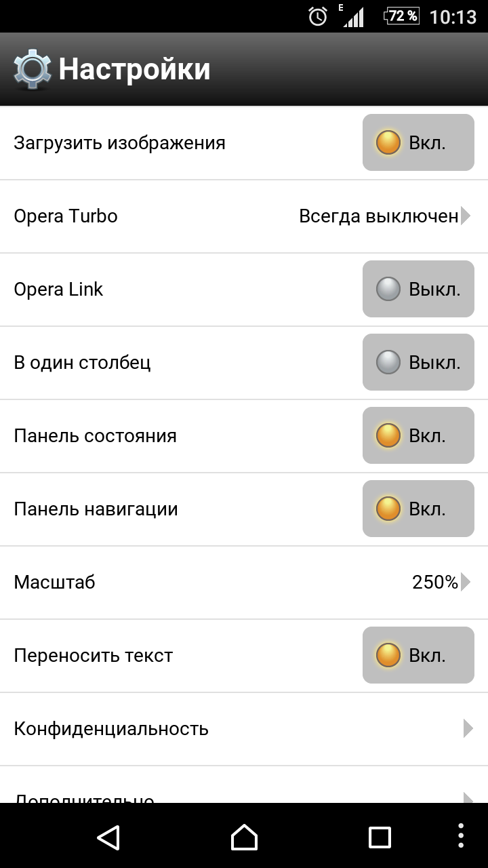Open the three-dot overflow menu
The width and height of the screenshot is (488, 868).
461,836
